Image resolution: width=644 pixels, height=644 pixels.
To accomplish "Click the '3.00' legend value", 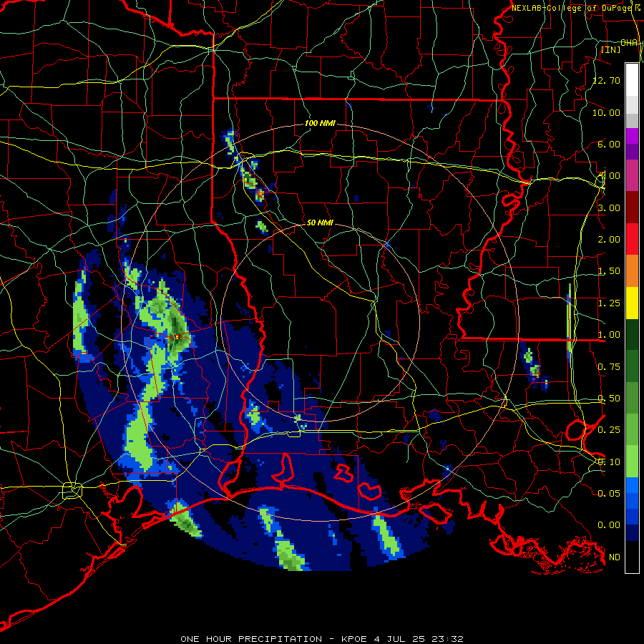I will [609, 208].
